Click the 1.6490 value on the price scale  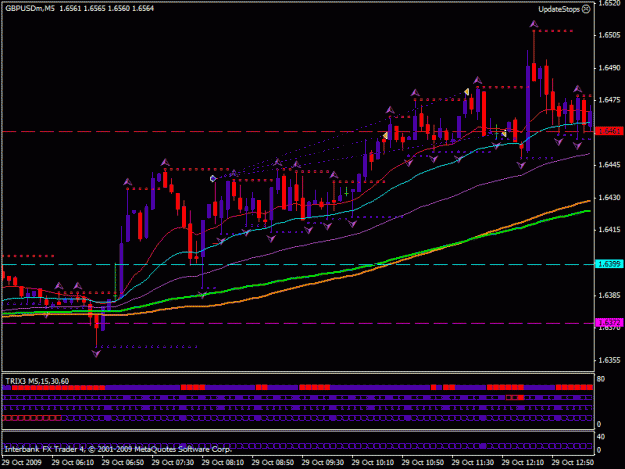(x=609, y=68)
